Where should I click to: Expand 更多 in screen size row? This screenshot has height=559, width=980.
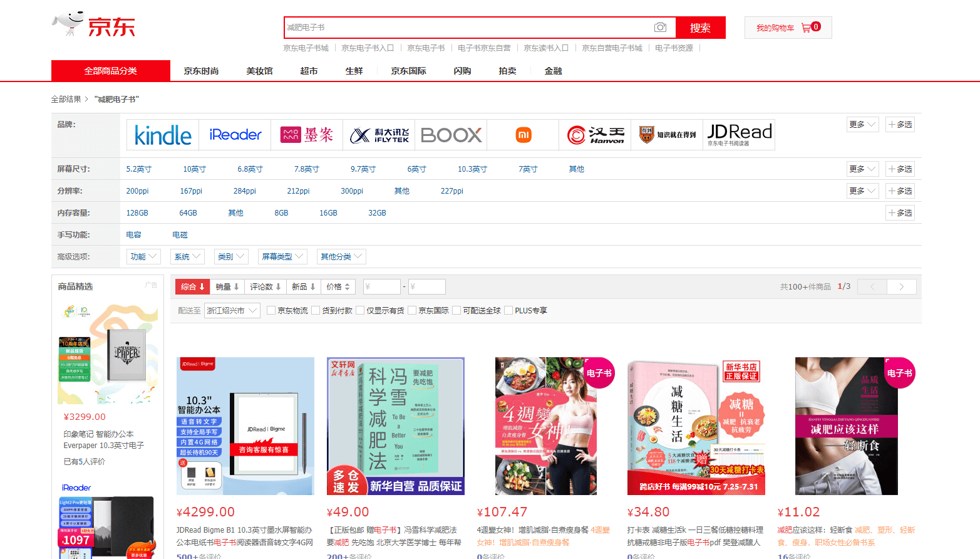(862, 169)
